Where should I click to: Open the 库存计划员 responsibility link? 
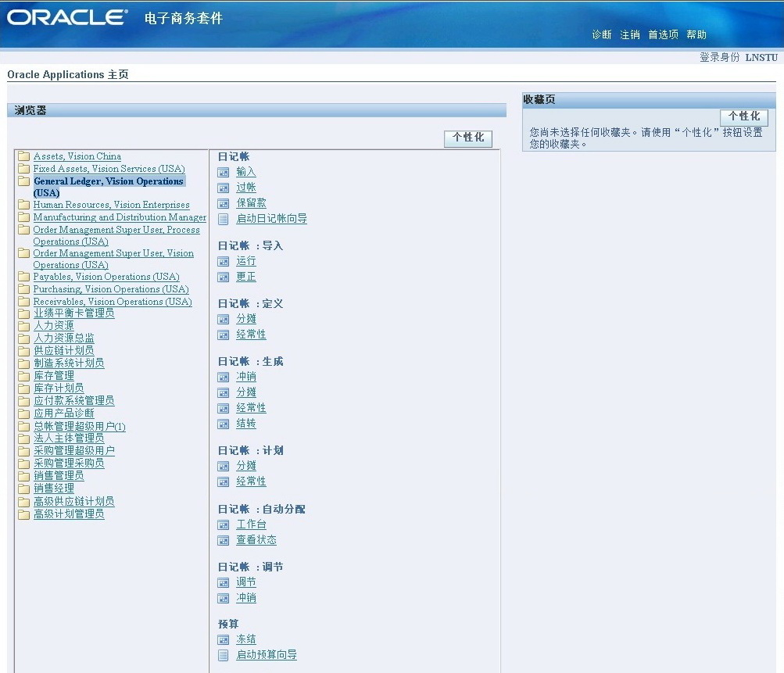tap(59, 388)
